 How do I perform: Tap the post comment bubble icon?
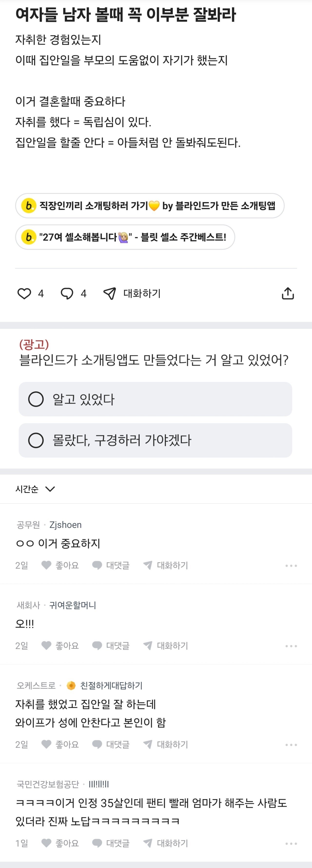pos(67,293)
